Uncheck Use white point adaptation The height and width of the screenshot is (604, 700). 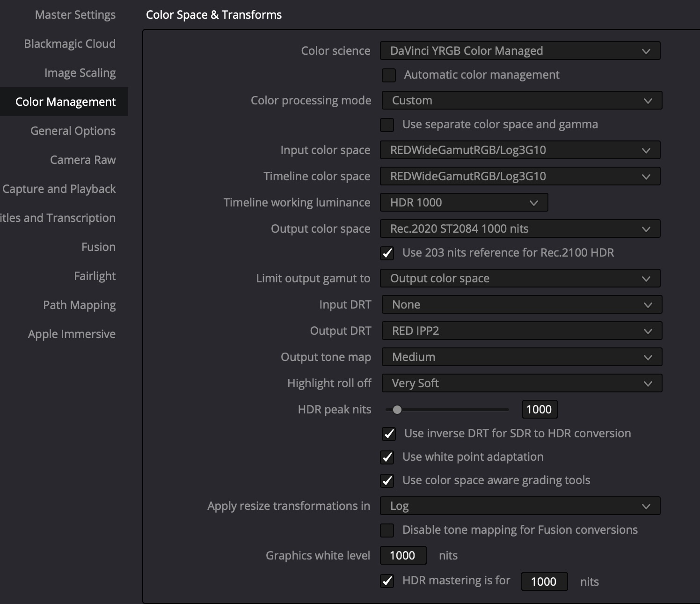[x=387, y=457]
